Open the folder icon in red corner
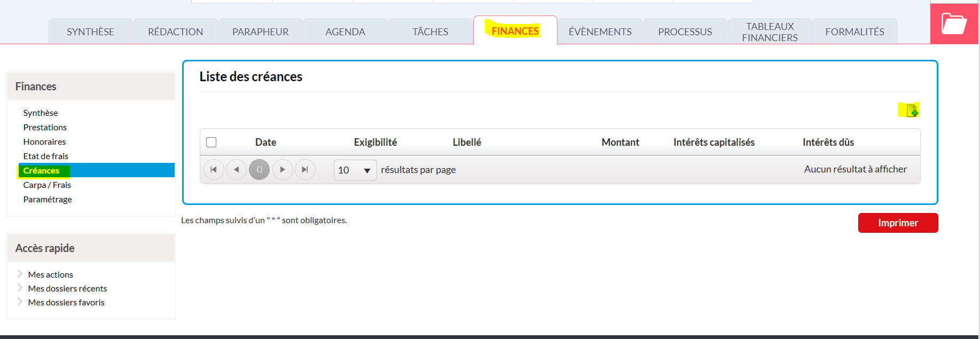The width and height of the screenshot is (980, 339). tap(954, 24)
